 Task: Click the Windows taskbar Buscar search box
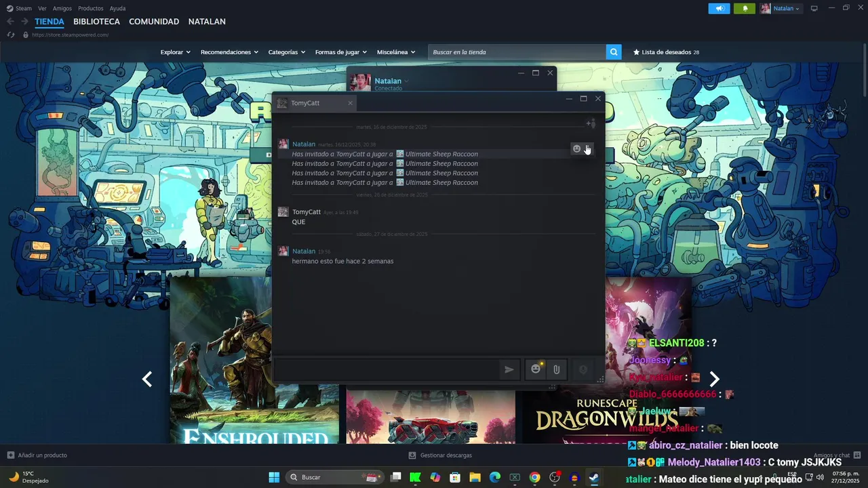tap(336, 477)
